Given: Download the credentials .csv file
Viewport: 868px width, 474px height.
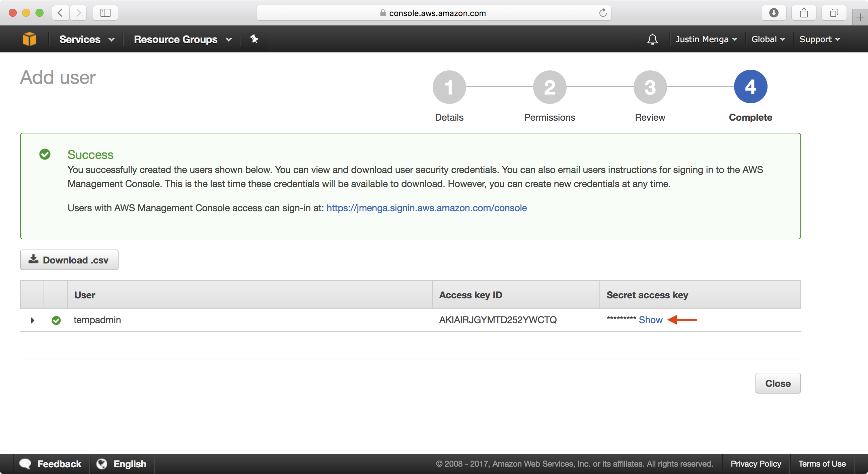Looking at the screenshot, I should (x=69, y=260).
